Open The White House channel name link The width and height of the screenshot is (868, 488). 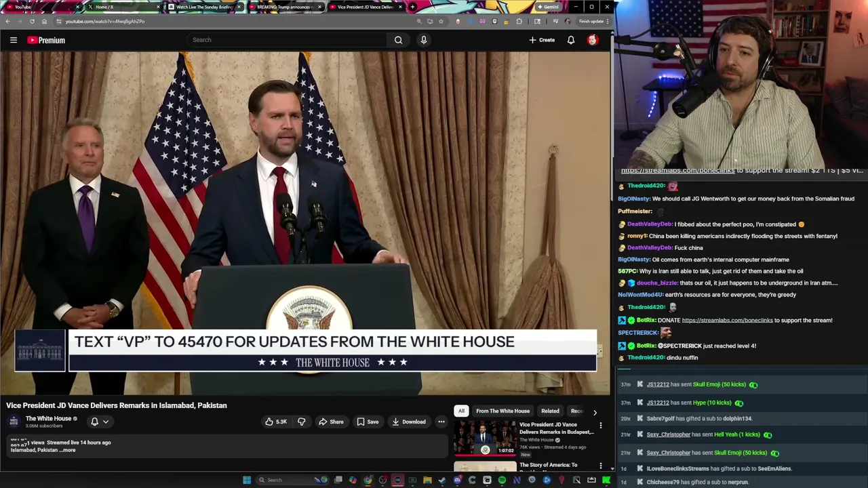(48, 418)
